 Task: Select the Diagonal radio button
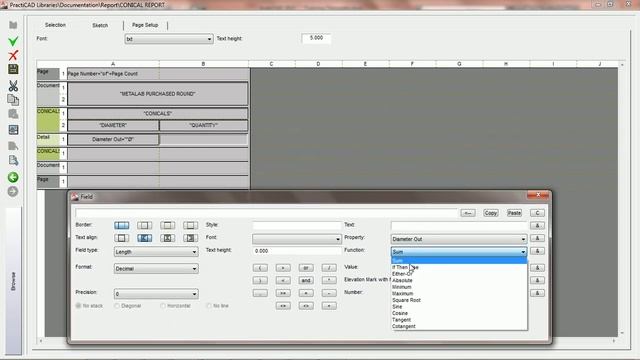point(117,306)
